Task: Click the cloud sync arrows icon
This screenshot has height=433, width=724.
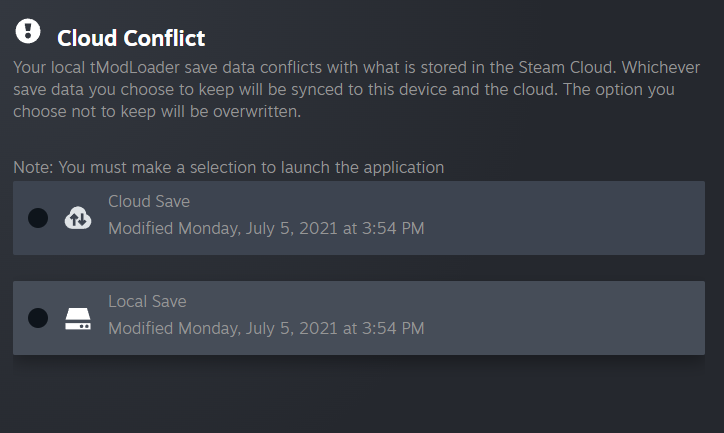Action: [78, 218]
